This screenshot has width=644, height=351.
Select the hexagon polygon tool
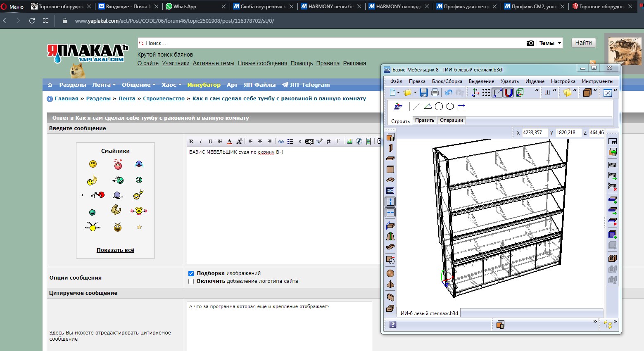(x=450, y=107)
